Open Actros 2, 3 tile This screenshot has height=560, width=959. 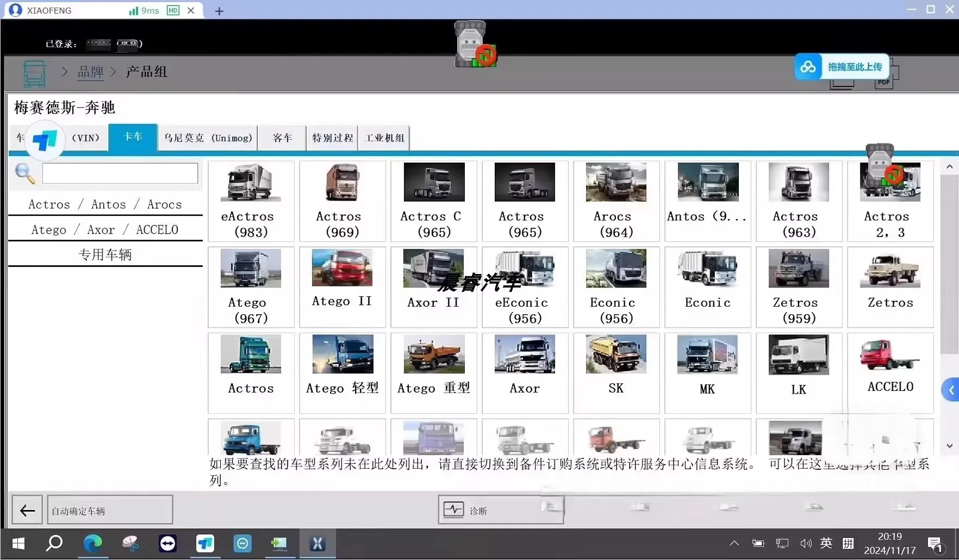890,201
